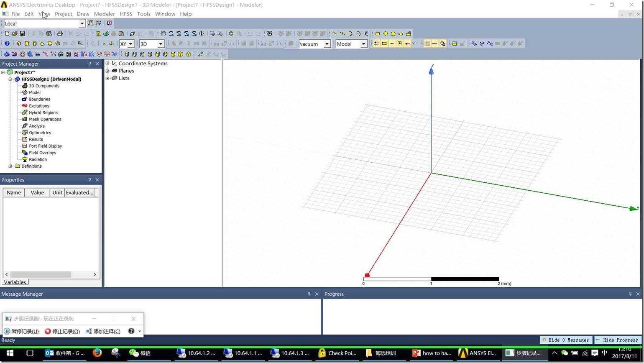Viewport: 644px width, 363px height.
Task: Select Boundaries in project tree
Action: click(39, 99)
